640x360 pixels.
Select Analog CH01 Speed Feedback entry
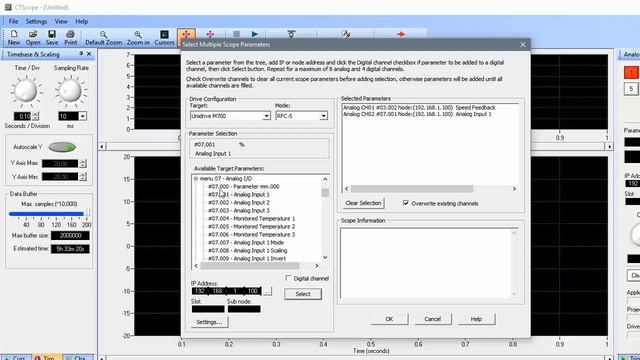click(x=419, y=107)
